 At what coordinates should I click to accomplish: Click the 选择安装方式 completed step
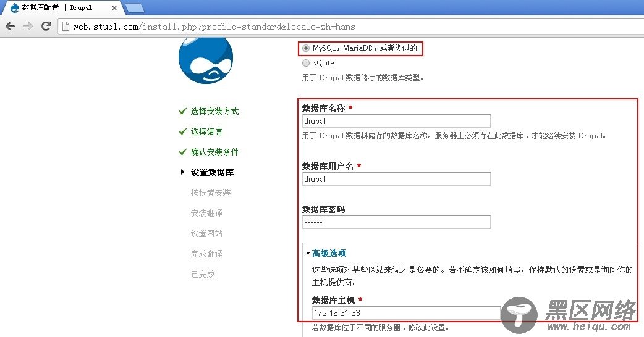[214, 111]
